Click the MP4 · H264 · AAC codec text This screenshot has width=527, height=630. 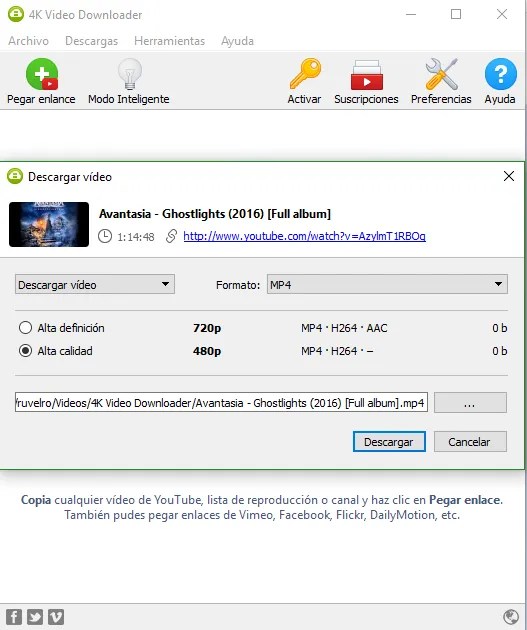click(344, 328)
